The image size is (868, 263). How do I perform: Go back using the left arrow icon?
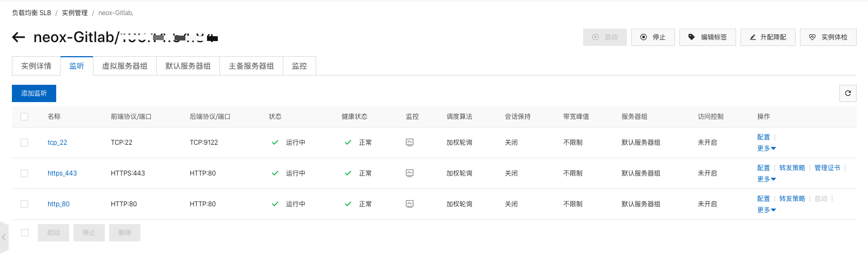(18, 37)
